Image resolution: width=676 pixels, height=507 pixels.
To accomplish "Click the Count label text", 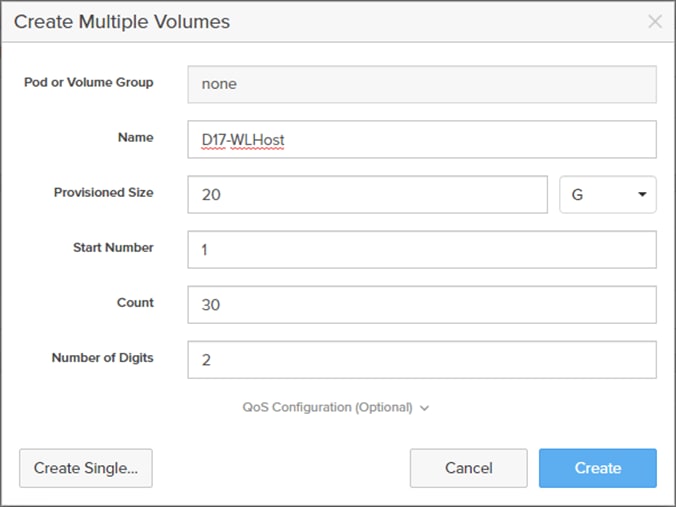I will coord(135,302).
